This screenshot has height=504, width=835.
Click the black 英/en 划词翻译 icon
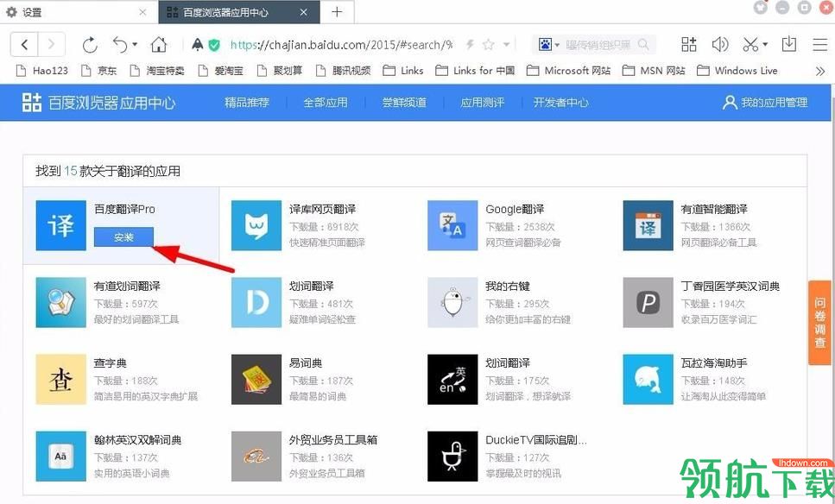pos(452,380)
